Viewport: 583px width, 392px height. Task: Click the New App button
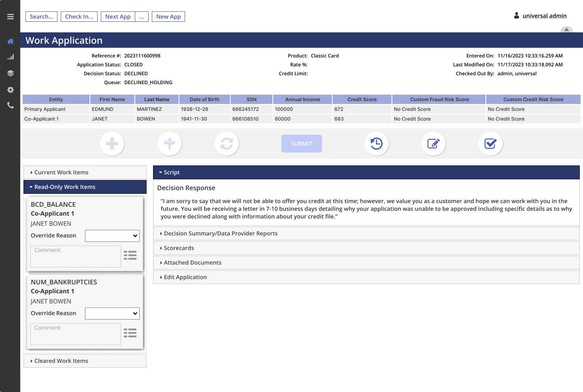point(168,17)
